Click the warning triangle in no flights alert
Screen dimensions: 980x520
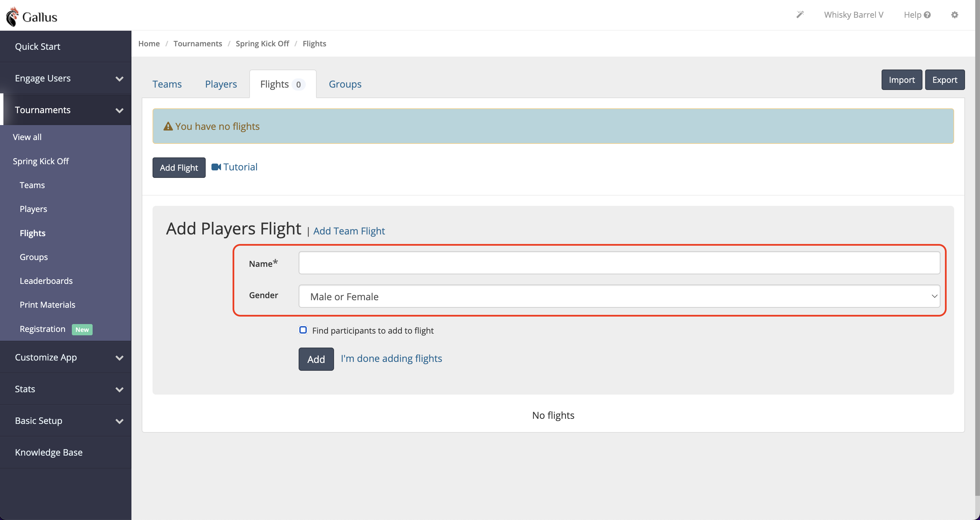pos(168,126)
